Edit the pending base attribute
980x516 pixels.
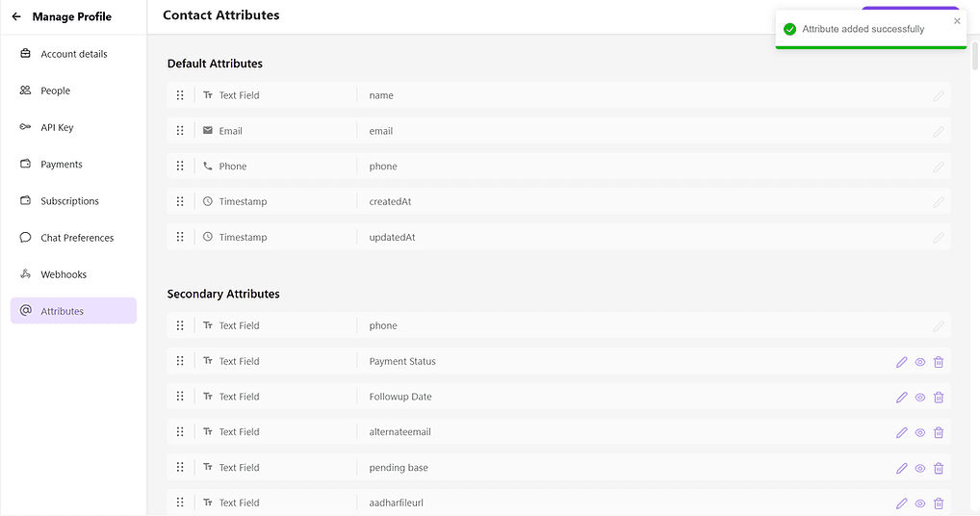(901, 468)
